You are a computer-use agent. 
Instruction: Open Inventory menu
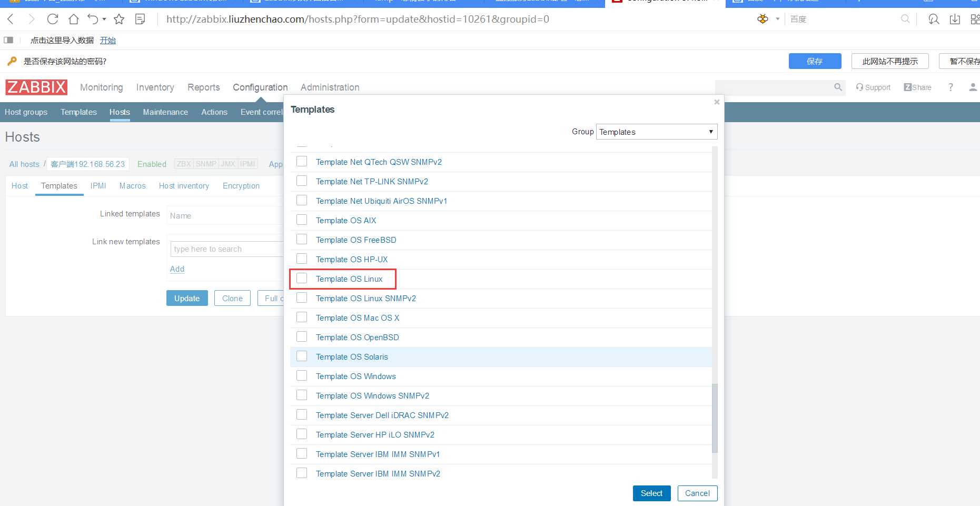[x=155, y=87]
